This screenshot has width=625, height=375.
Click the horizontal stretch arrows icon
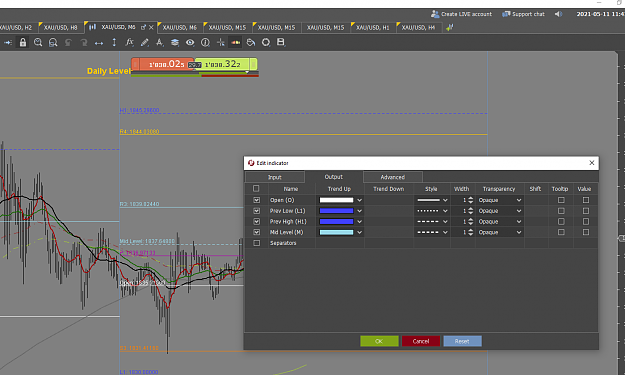[99, 43]
